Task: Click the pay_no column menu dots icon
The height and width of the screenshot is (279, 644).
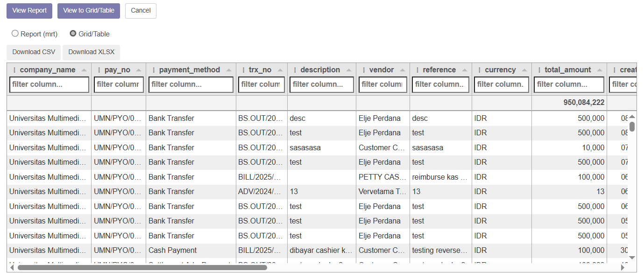Action: click(x=99, y=70)
